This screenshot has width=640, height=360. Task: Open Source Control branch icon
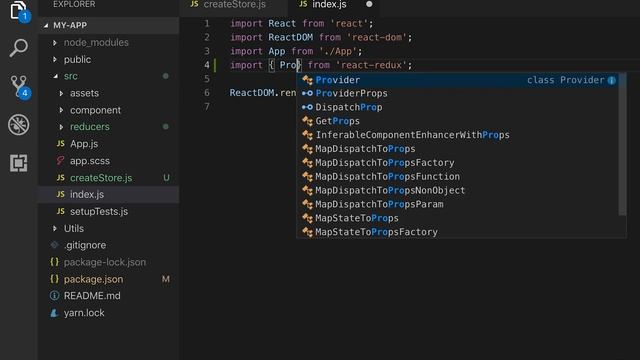(19, 86)
